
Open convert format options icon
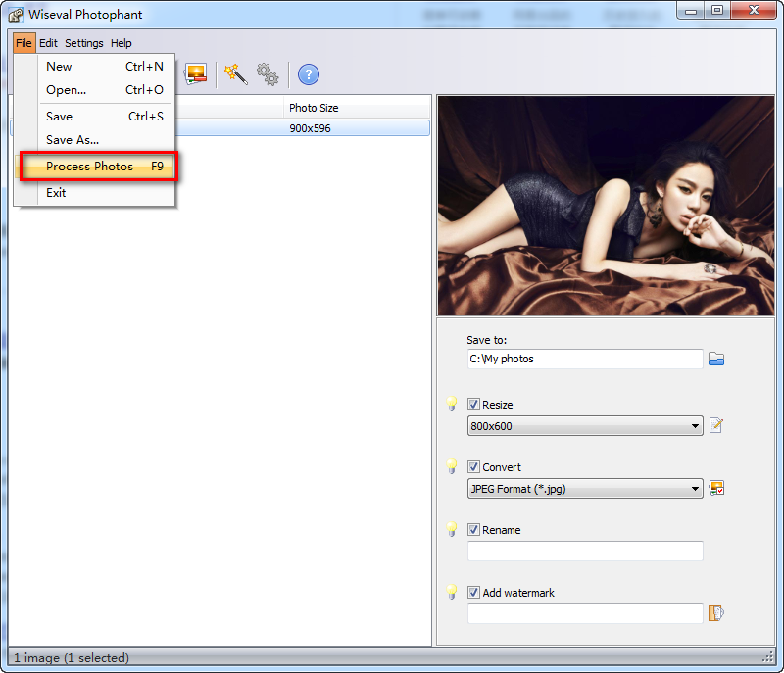[716, 488]
